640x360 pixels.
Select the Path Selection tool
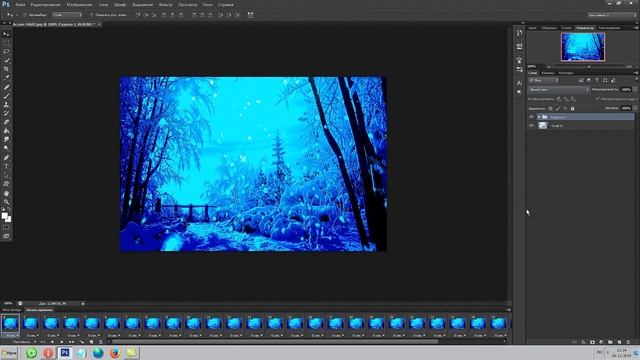(6, 175)
